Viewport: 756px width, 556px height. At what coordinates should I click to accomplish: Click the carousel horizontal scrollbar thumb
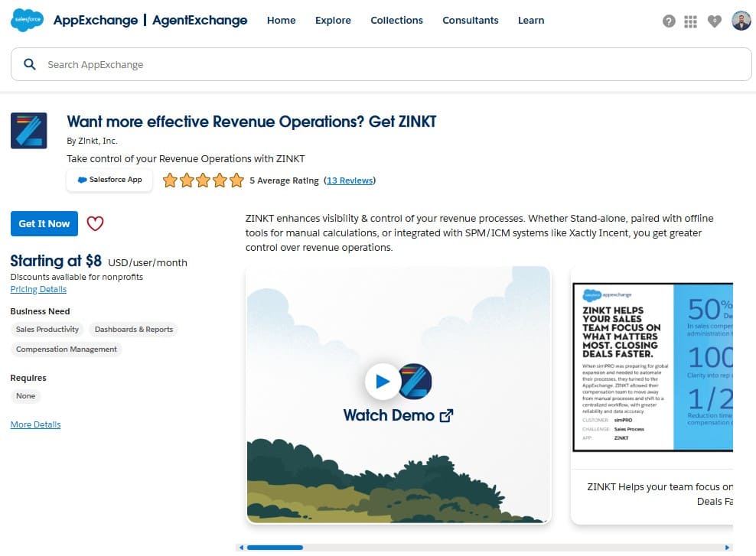tap(275, 548)
